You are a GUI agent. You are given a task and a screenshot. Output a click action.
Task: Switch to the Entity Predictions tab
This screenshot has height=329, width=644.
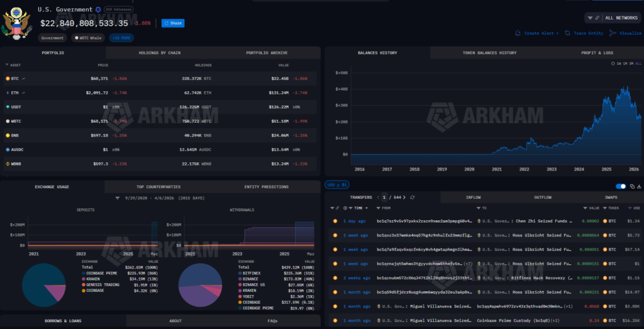(x=266, y=187)
